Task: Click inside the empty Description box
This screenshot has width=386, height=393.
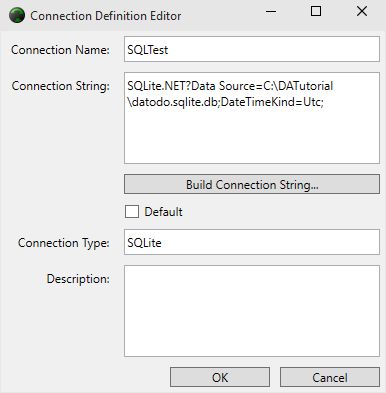Action: tap(252, 311)
